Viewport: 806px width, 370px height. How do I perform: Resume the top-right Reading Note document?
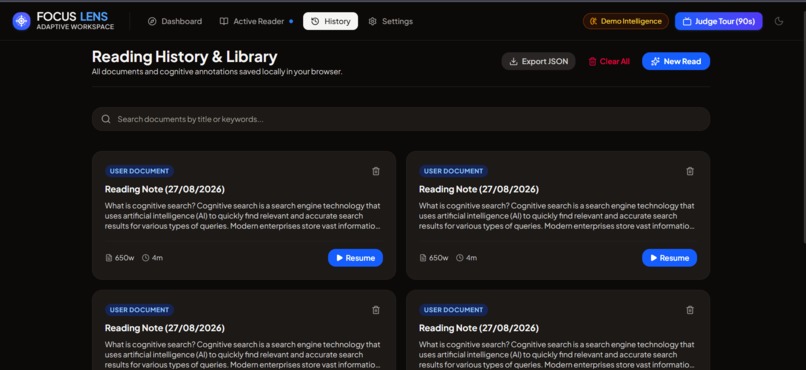[x=669, y=258]
